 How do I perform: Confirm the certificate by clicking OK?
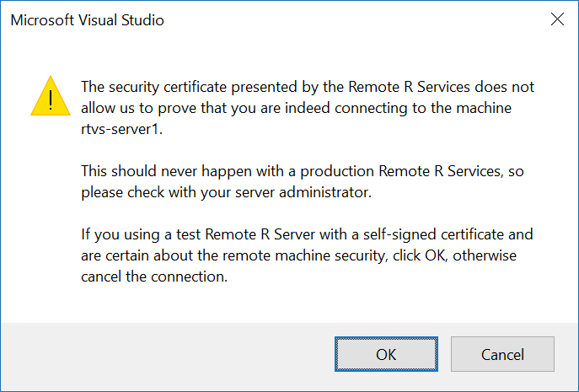pyautogui.click(x=386, y=354)
